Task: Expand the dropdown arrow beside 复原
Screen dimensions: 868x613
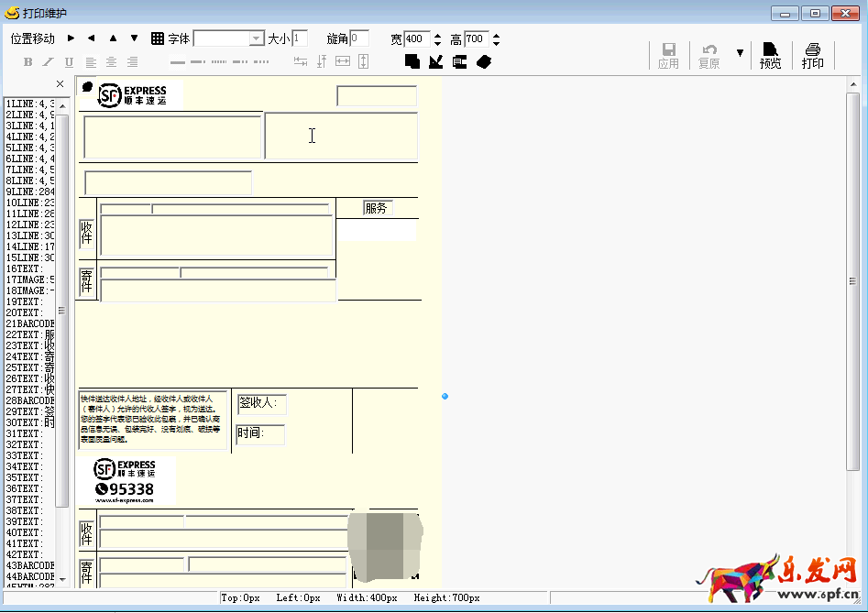Action: 740,53
